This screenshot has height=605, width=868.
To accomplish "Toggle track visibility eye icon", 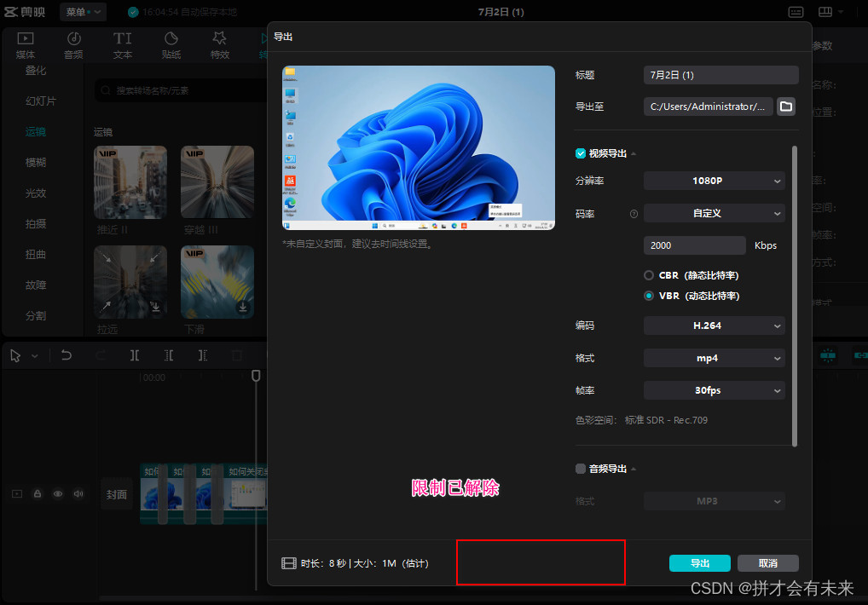I will click(x=58, y=494).
